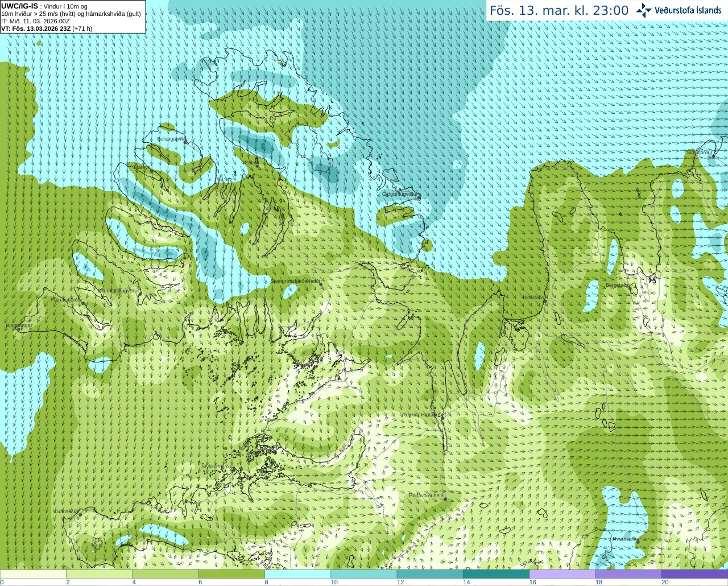The height and width of the screenshot is (586, 728).
Task: Click the 0–2 m/s pale yellow legend swatch
Action: 33,574
